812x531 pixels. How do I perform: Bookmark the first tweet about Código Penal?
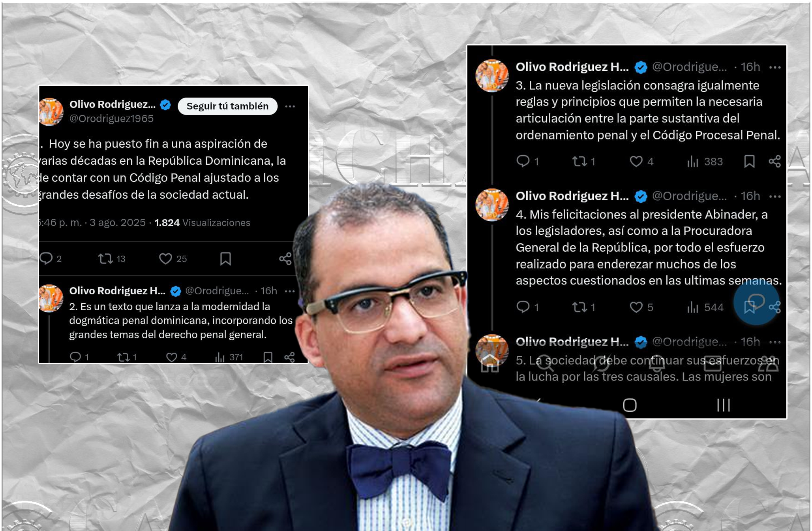coord(225,259)
